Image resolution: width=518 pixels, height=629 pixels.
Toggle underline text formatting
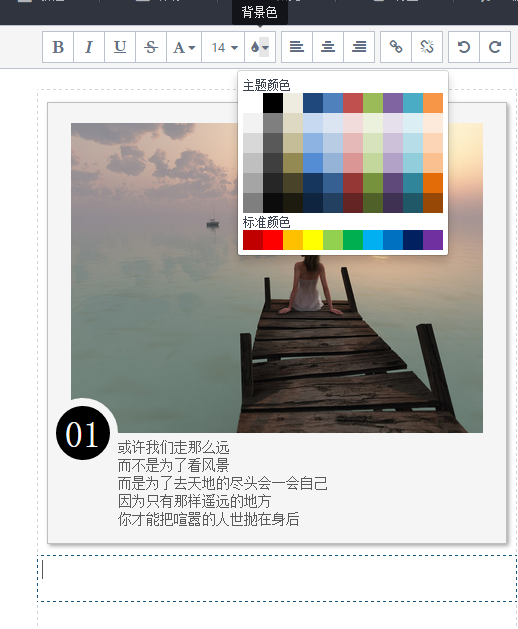coord(120,47)
